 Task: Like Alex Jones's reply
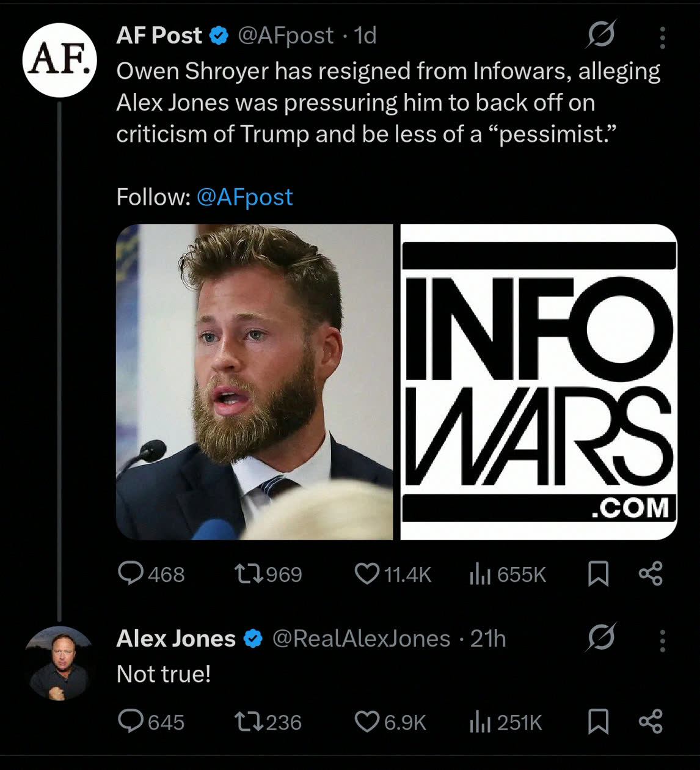click(x=367, y=722)
